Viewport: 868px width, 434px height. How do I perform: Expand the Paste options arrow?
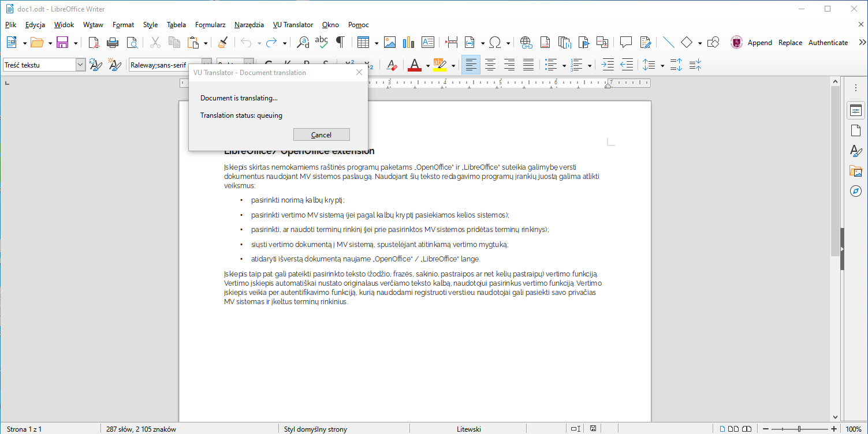coord(206,43)
